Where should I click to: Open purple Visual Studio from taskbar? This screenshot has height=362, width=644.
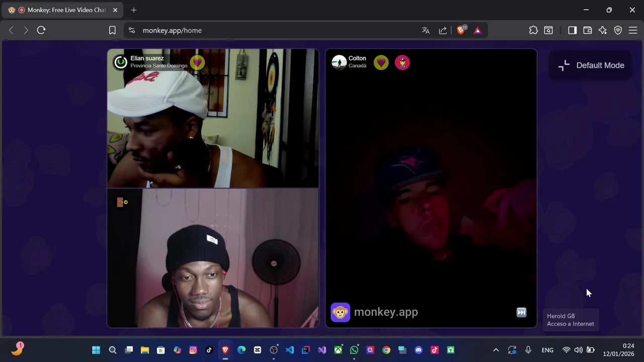pos(322,350)
